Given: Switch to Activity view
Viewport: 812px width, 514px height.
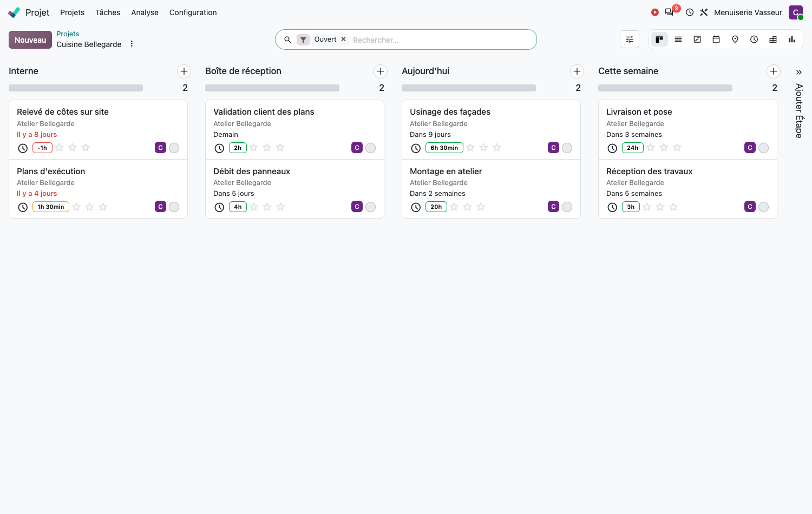Looking at the screenshot, I should pos(754,39).
